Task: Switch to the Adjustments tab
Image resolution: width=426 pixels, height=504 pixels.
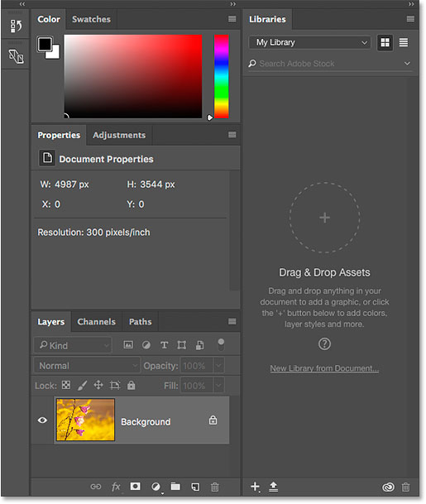Action: [119, 135]
